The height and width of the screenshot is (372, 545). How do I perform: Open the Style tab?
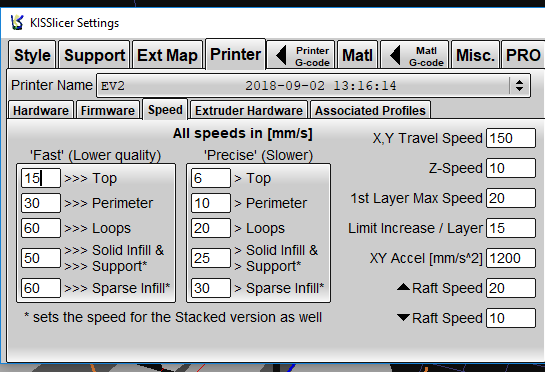(x=32, y=55)
